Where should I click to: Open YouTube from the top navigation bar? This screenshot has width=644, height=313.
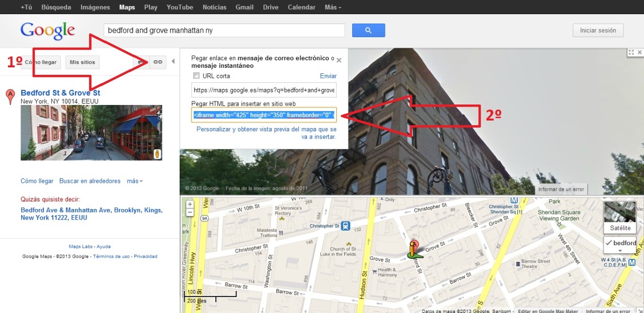180,8
